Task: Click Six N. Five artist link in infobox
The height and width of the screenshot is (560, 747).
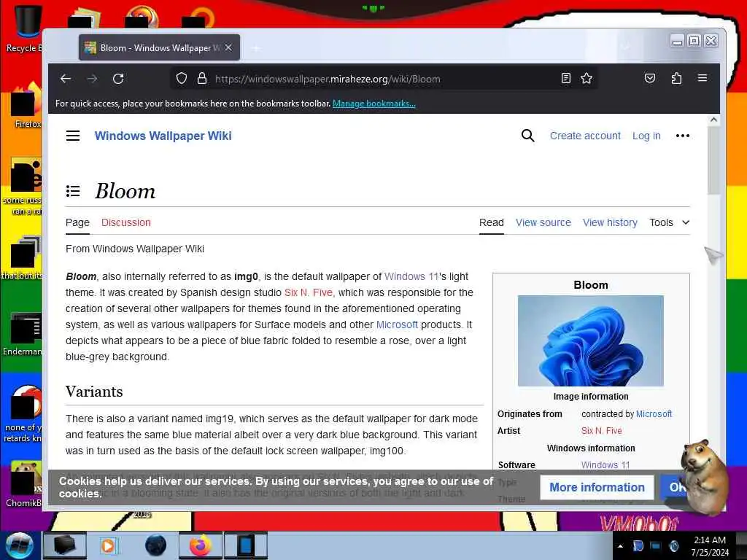Action: [x=601, y=430]
